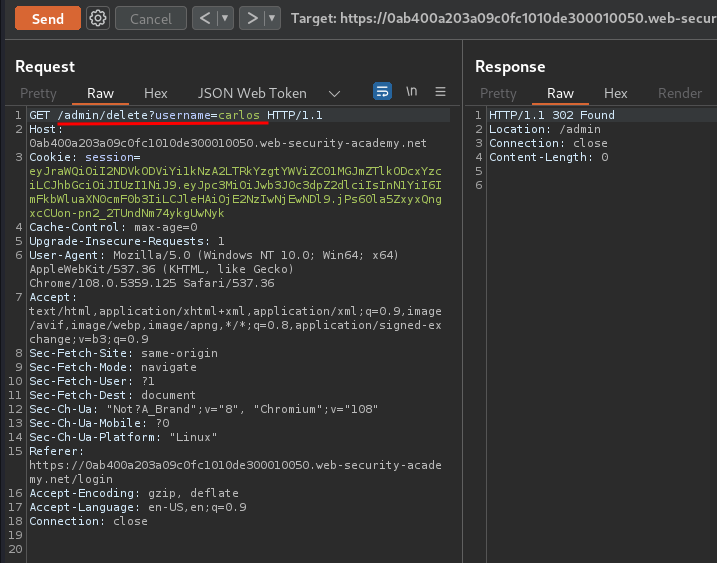Image resolution: width=717 pixels, height=563 pixels.
Task: Click the Target URL text
Action: tap(503, 18)
